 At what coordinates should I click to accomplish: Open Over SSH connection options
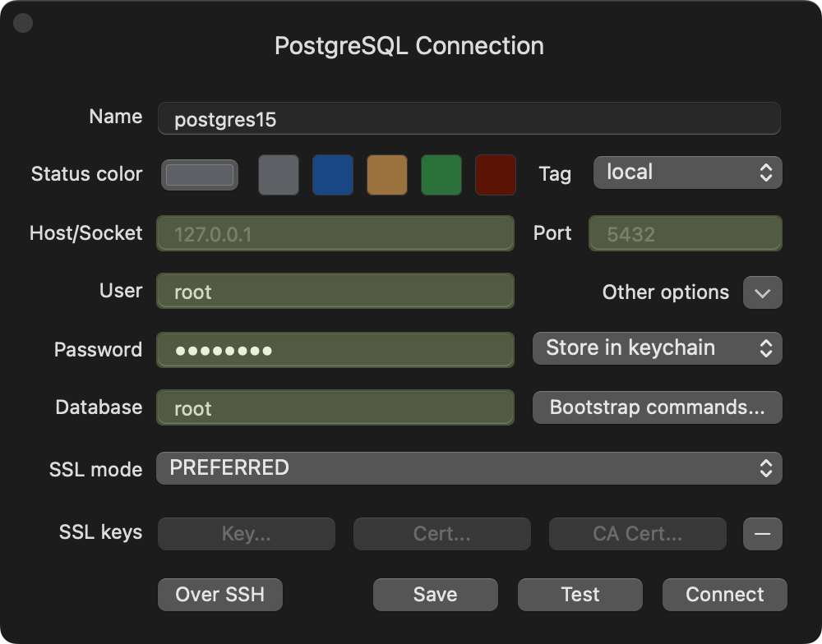click(x=220, y=595)
